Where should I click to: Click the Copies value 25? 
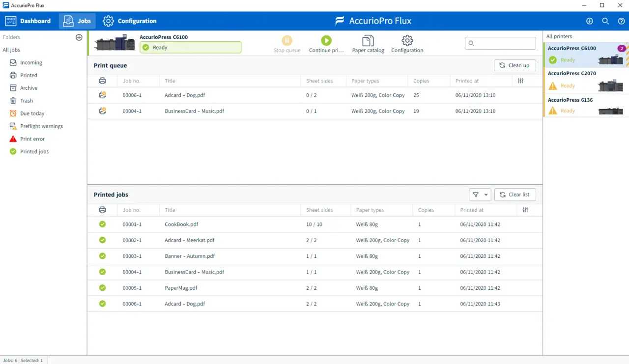click(416, 95)
